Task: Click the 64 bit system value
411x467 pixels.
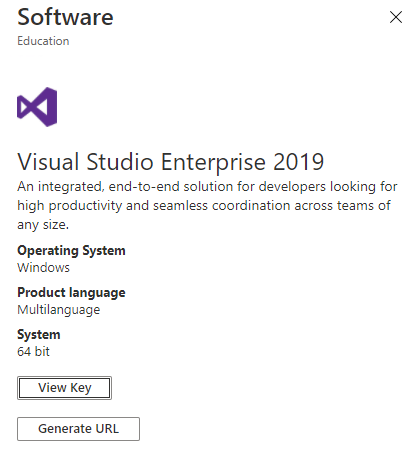Action: pos(33,352)
